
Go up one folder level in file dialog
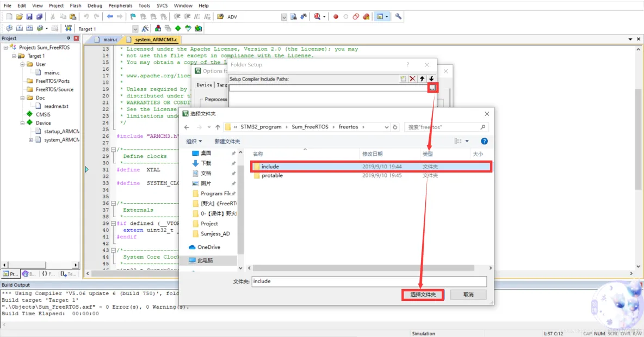(x=218, y=127)
